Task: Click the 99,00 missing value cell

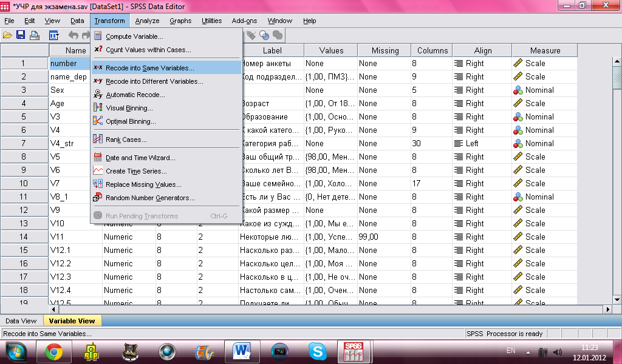Action: [x=384, y=237]
